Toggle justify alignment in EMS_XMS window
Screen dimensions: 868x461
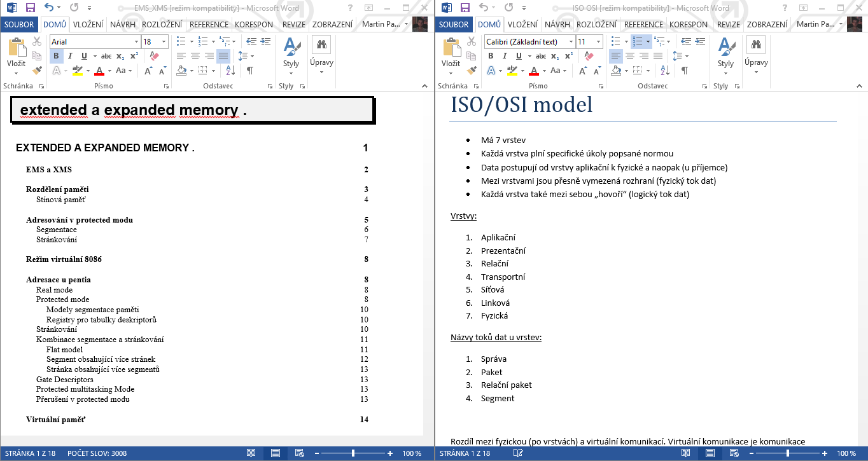pyautogui.click(x=223, y=56)
